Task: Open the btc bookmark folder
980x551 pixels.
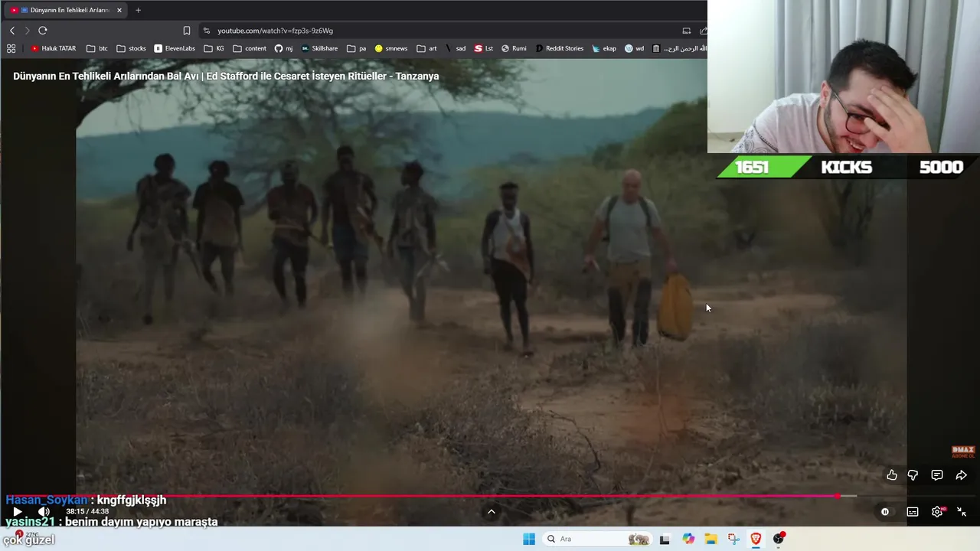Action: [97, 48]
